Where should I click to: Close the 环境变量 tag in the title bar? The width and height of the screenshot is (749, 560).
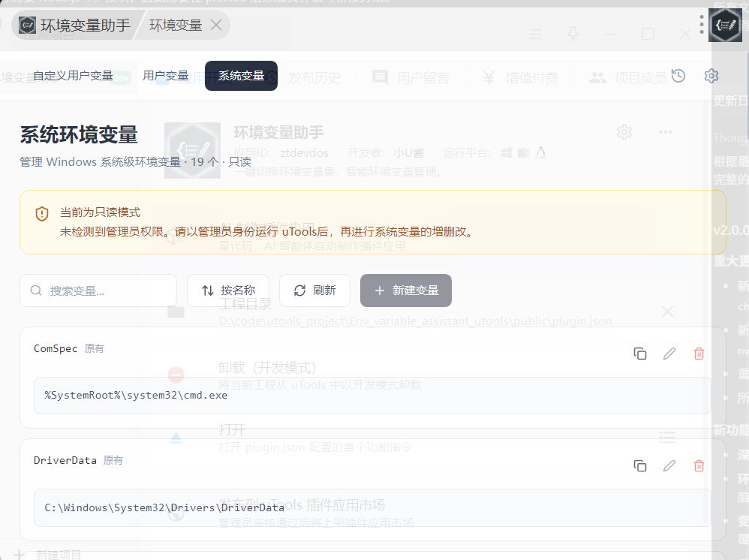point(216,26)
